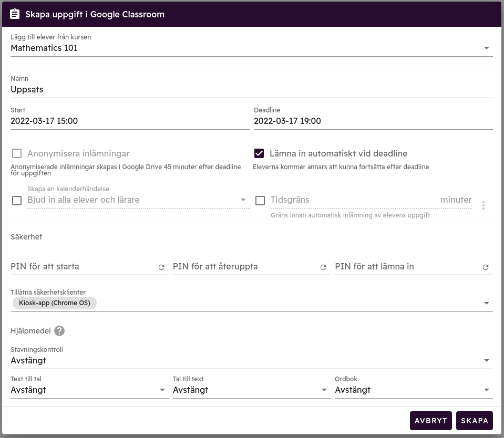Regenerate the PIN för att lämna in
This screenshot has height=438, width=504.
point(486,267)
